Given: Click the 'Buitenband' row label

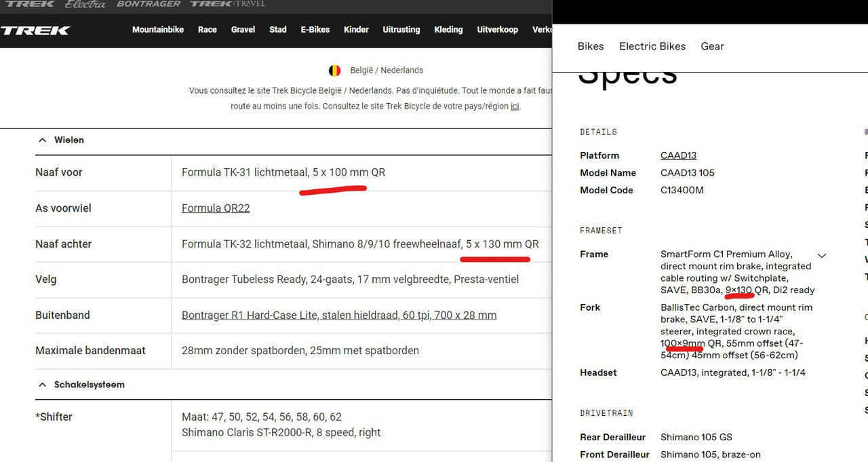Looking at the screenshot, I should (62, 315).
